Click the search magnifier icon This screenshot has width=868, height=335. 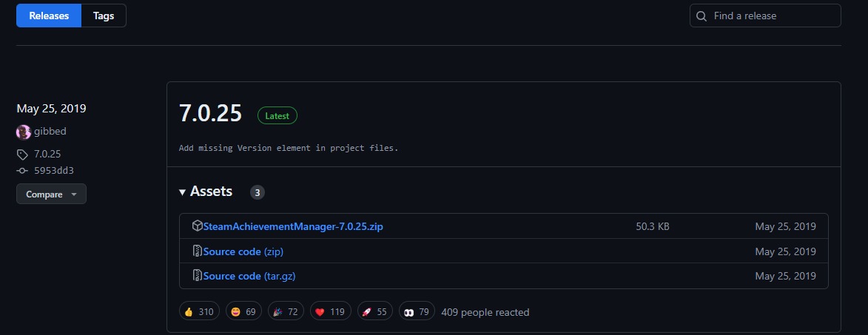point(702,16)
